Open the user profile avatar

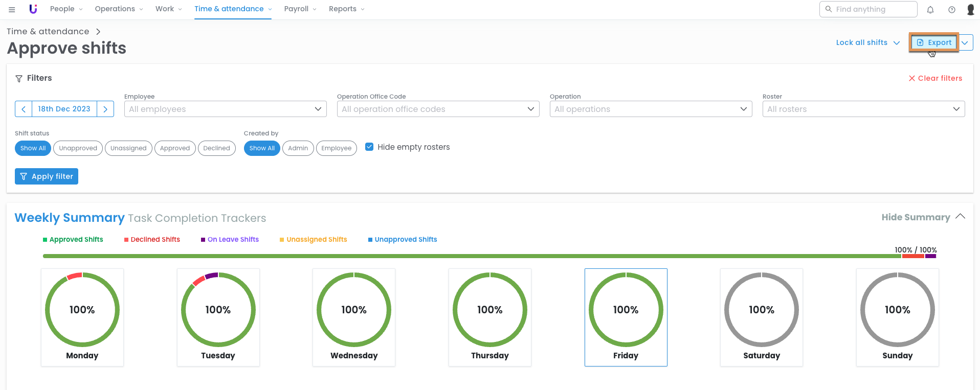point(970,9)
